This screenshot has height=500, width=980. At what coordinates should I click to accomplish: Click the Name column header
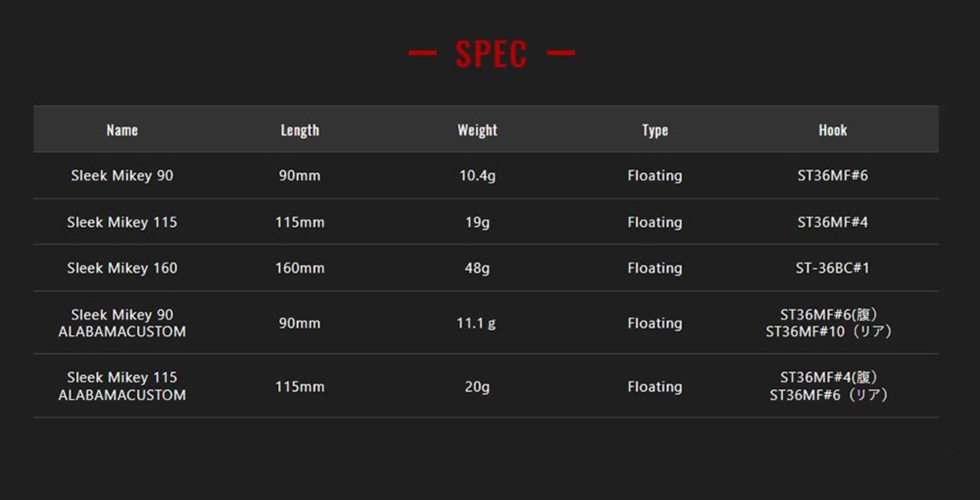(x=122, y=130)
